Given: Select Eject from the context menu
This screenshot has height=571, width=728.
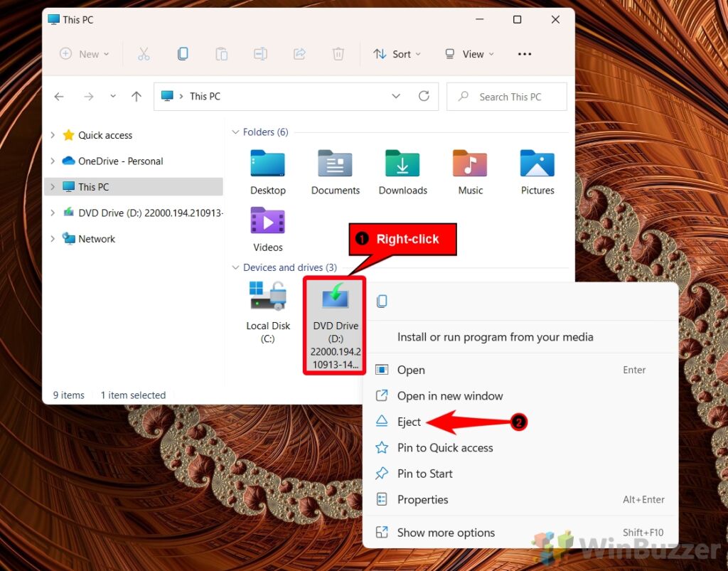Looking at the screenshot, I should point(408,422).
